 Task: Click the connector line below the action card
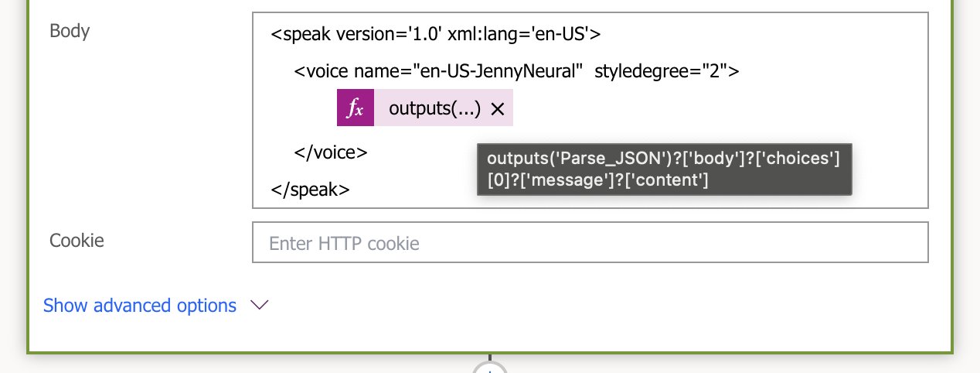pos(489,358)
